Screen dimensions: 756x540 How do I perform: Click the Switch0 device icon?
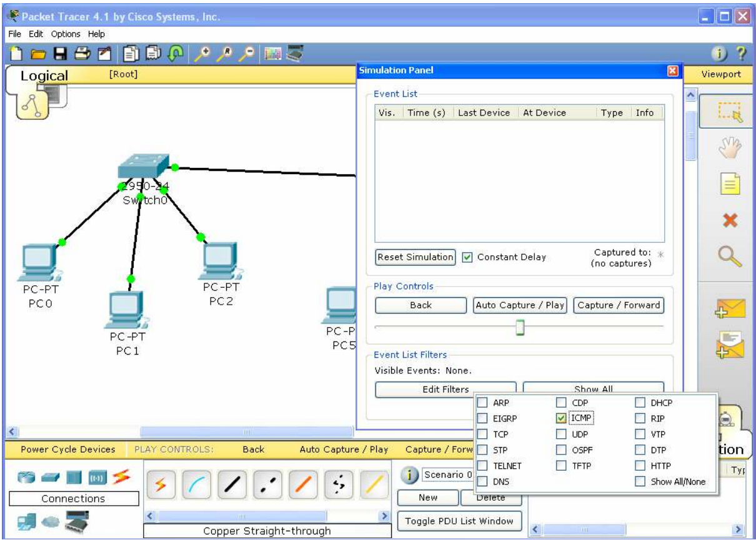tap(144, 165)
